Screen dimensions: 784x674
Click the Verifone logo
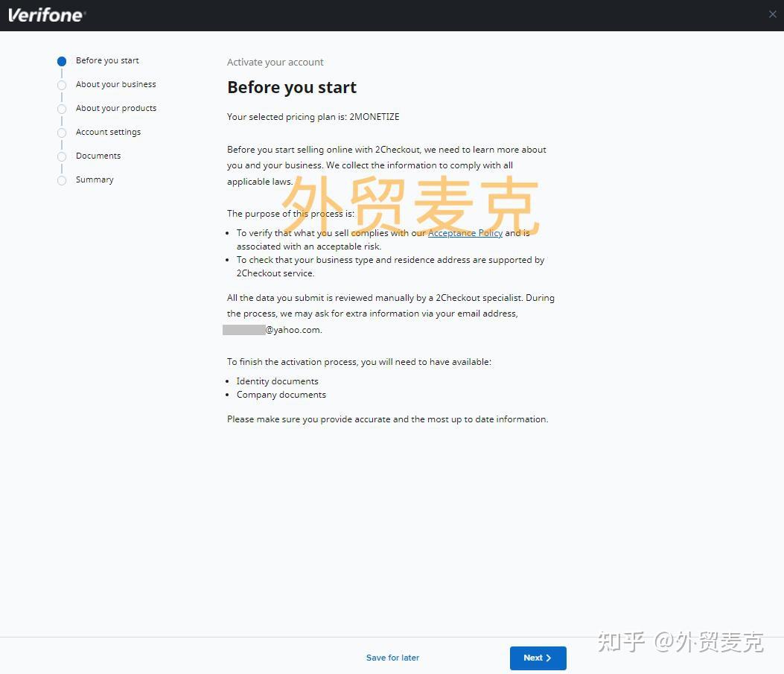click(46, 14)
